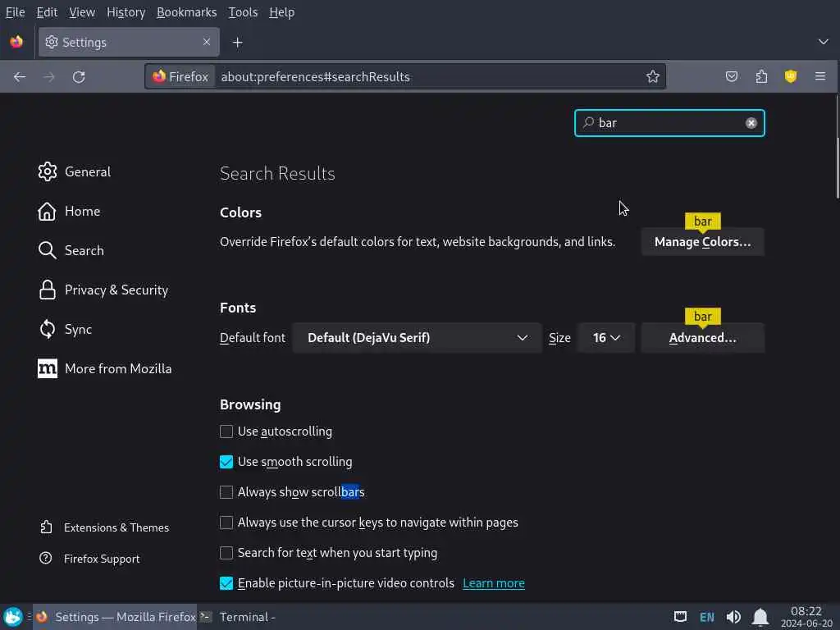This screenshot has width=840, height=630.
Task: Clear the settings search text
Action: pyautogui.click(x=751, y=123)
